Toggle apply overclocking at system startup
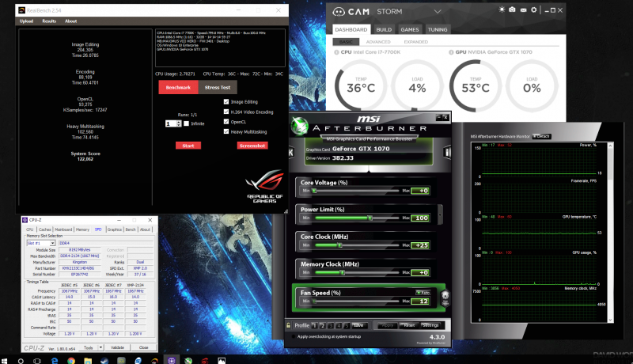The width and height of the screenshot is (633, 364). tap(294, 336)
